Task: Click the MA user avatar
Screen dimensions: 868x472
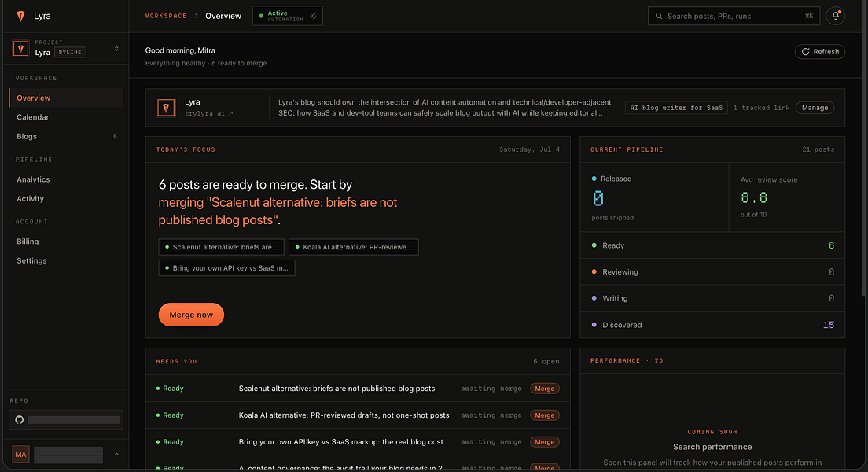Action: click(20, 454)
